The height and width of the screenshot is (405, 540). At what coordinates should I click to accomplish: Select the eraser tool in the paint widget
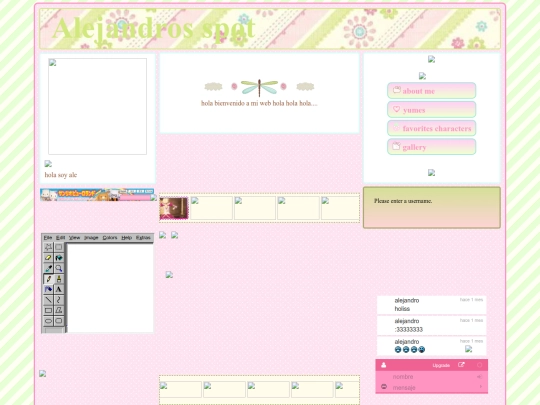coord(48,258)
